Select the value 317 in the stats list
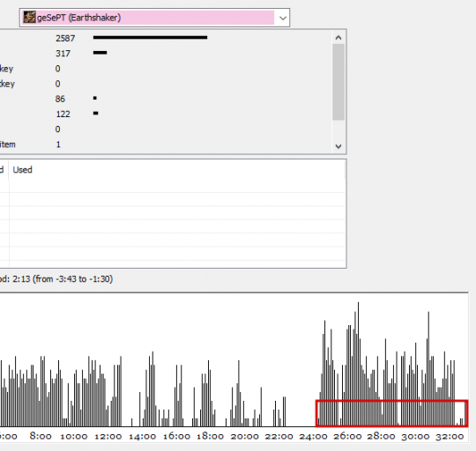This screenshot has width=476, height=451. point(63,54)
